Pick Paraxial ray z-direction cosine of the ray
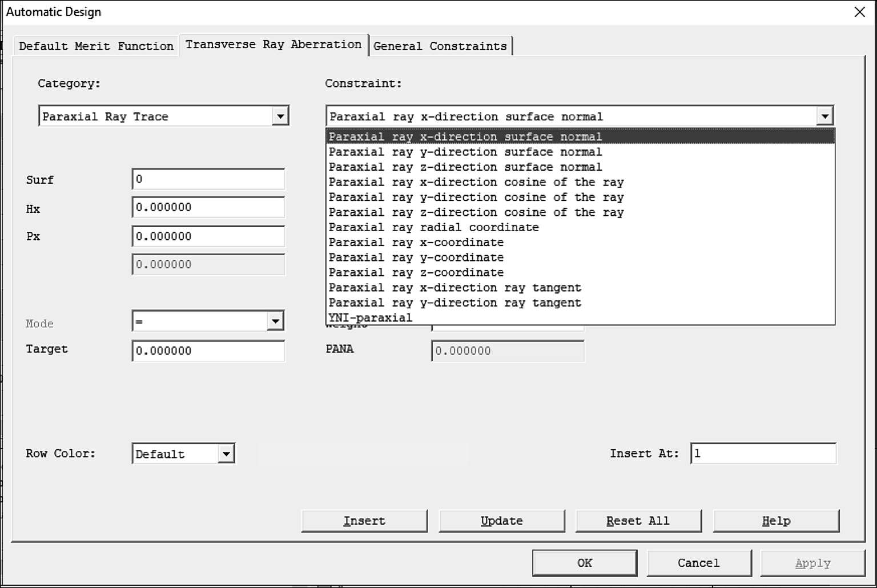 (x=476, y=212)
